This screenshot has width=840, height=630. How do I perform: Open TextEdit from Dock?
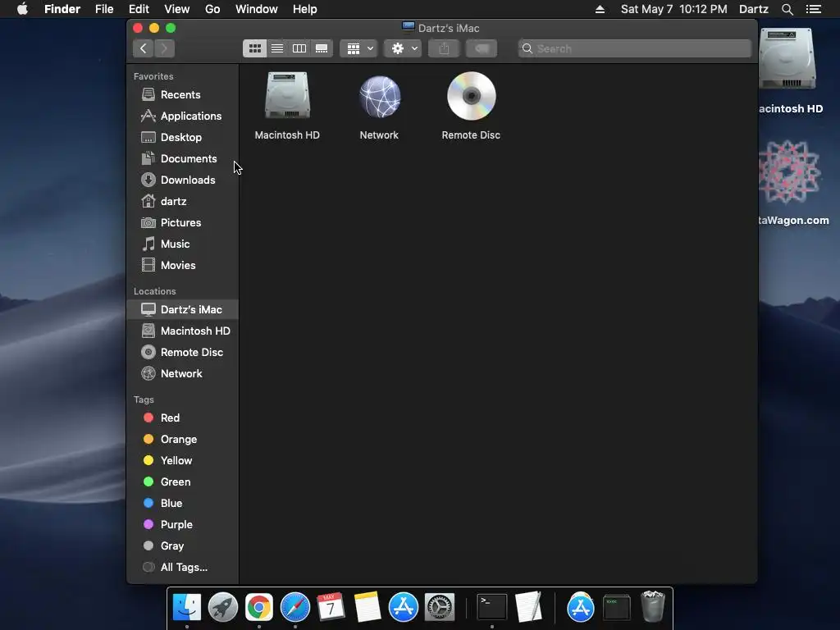click(x=528, y=608)
